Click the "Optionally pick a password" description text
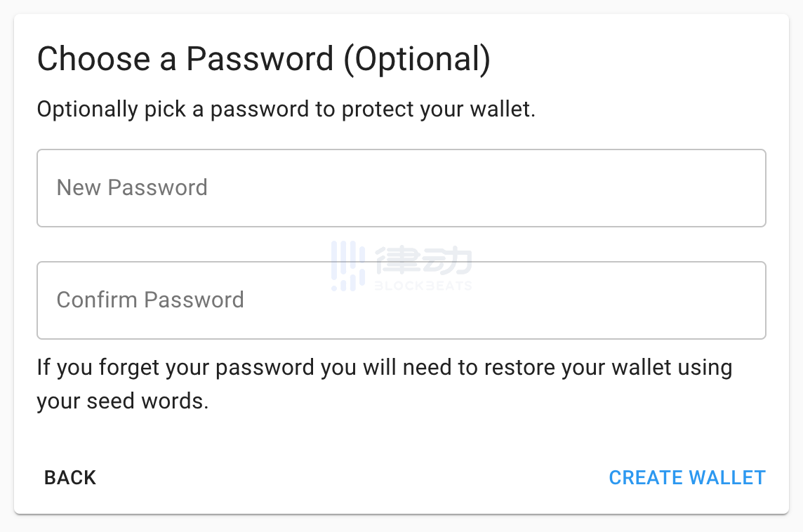Image resolution: width=803 pixels, height=532 pixels. tap(286, 109)
